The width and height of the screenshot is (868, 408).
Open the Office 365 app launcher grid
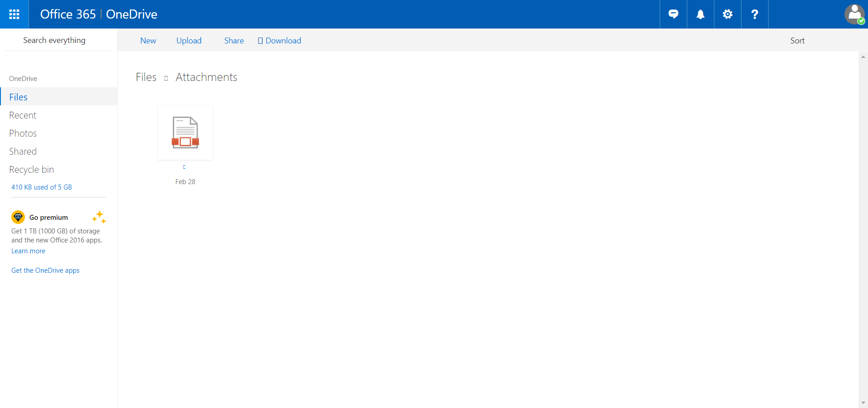coord(14,14)
